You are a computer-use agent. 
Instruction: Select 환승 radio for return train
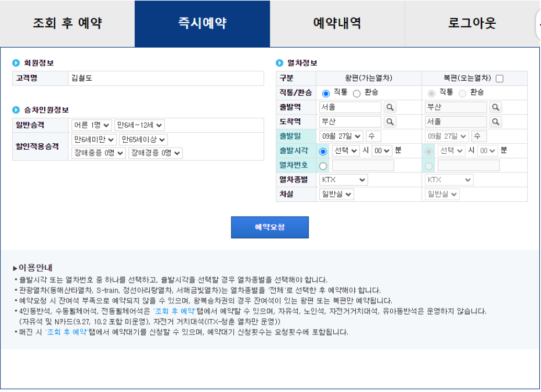point(463,93)
